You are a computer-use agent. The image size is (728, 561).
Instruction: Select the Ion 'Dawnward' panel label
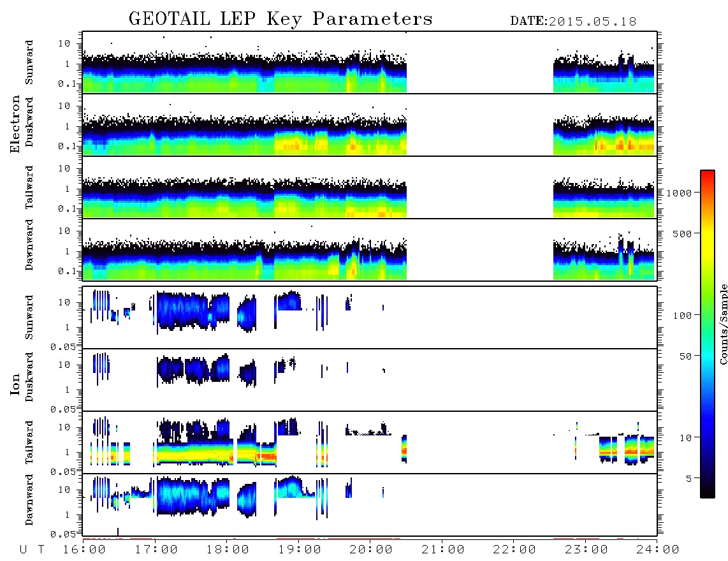pos(29,500)
